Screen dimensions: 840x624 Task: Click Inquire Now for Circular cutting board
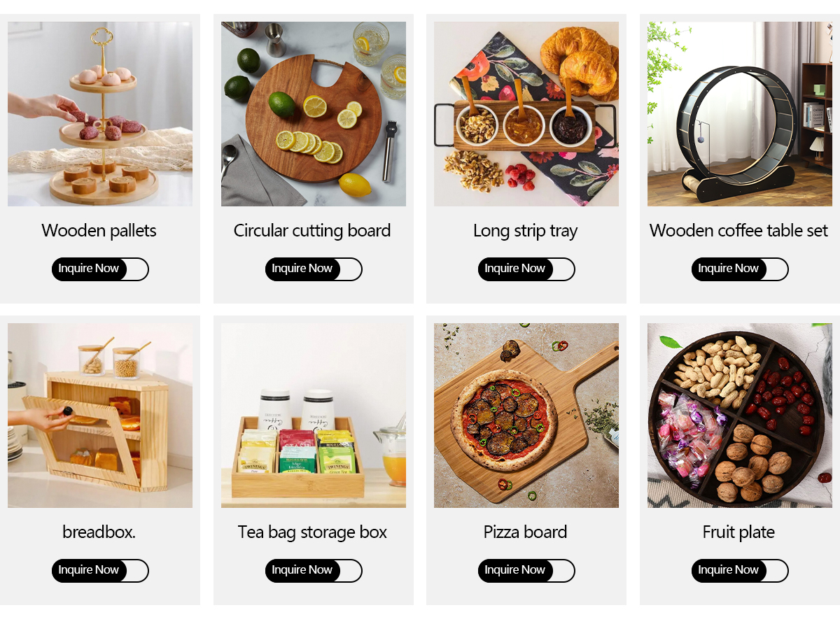coord(314,269)
